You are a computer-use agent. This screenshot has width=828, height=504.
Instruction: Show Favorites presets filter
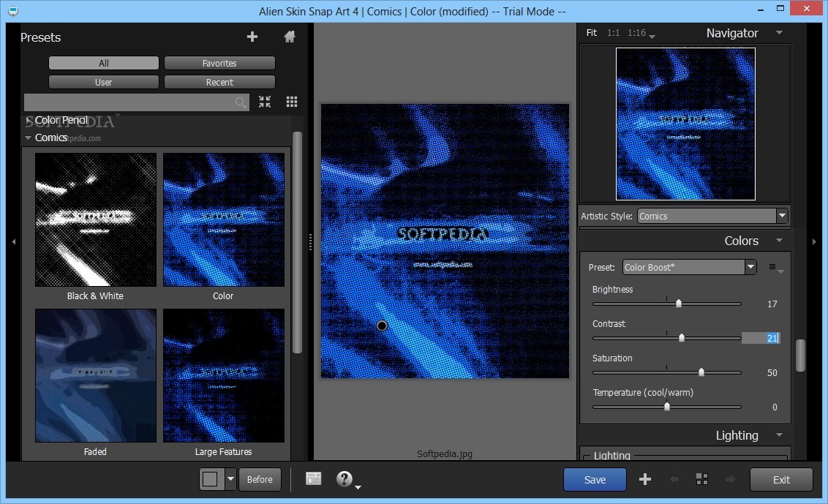pyautogui.click(x=219, y=63)
